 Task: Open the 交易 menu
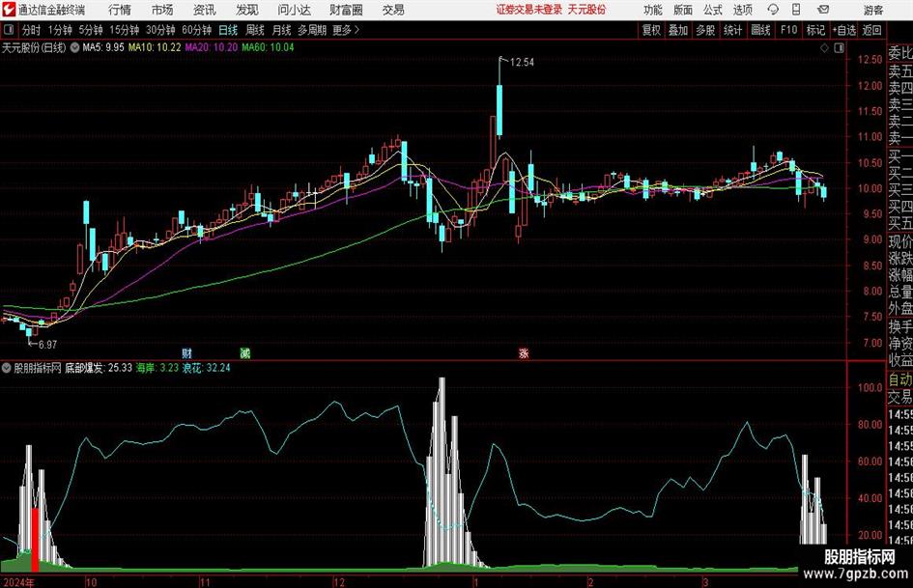[393, 10]
